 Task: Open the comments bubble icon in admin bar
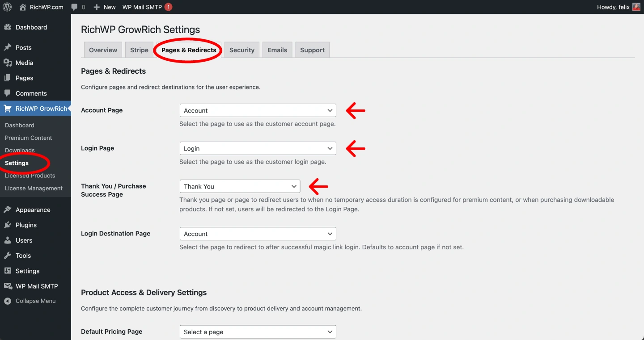click(75, 7)
